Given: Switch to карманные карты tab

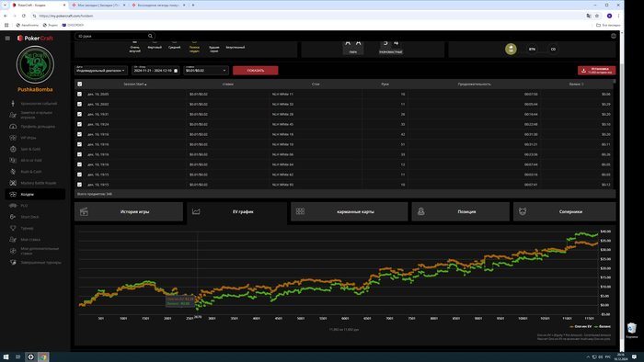Looking at the screenshot, I should point(349,211).
